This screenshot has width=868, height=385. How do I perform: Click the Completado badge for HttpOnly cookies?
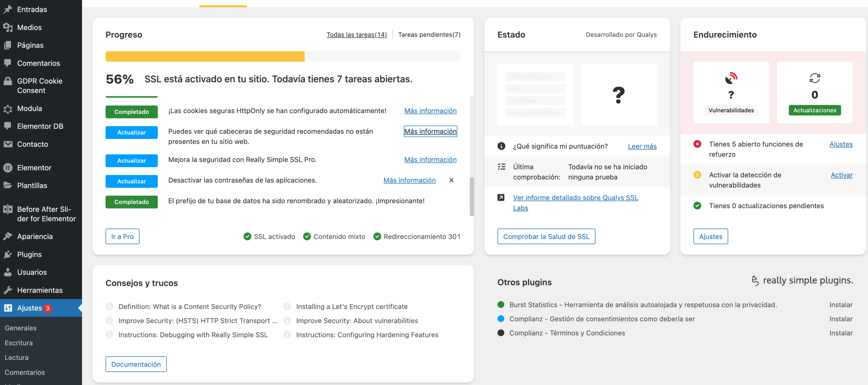click(x=132, y=112)
